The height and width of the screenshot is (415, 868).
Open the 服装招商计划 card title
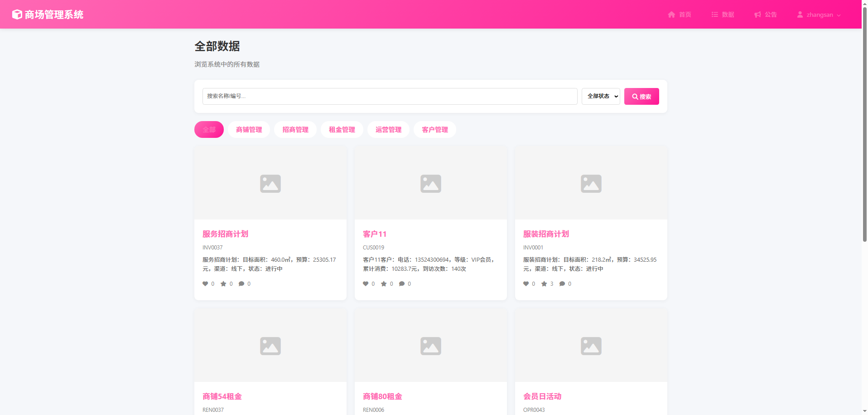click(546, 234)
